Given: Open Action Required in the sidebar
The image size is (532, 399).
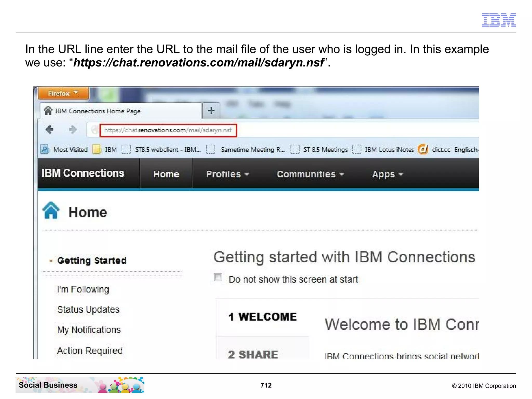Looking at the screenshot, I should [x=90, y=350].
